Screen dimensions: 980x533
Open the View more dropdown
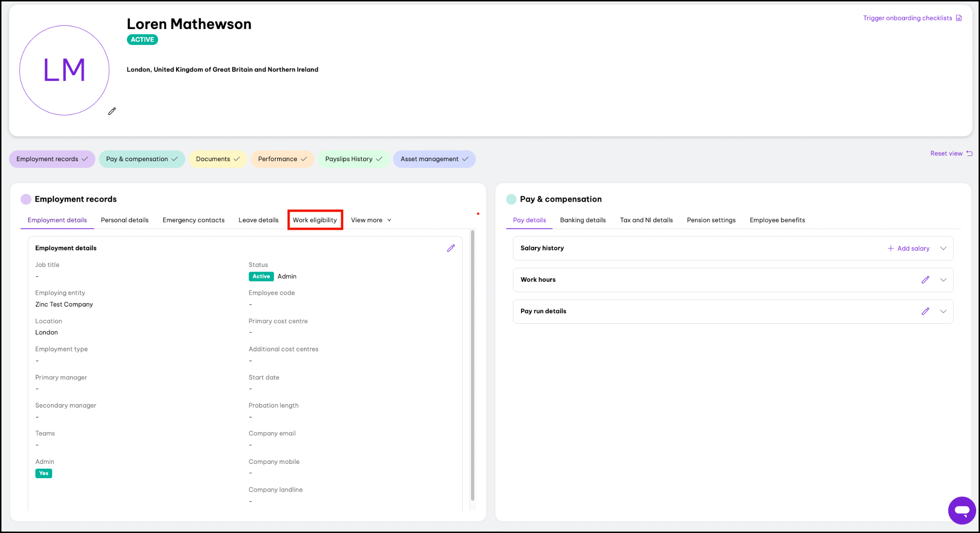pyautogui.click(x=371, y=220)
